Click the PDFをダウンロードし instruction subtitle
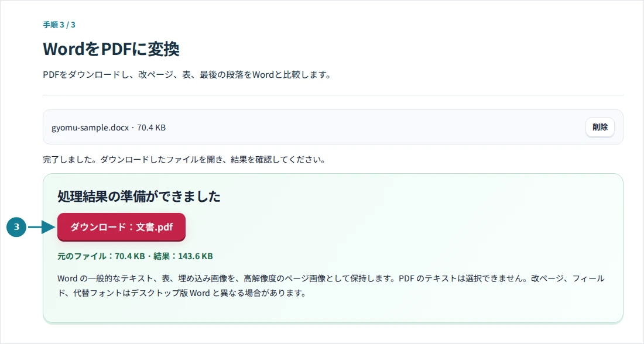The height and width of the screenshot is (344, 644). coord(187,75)
